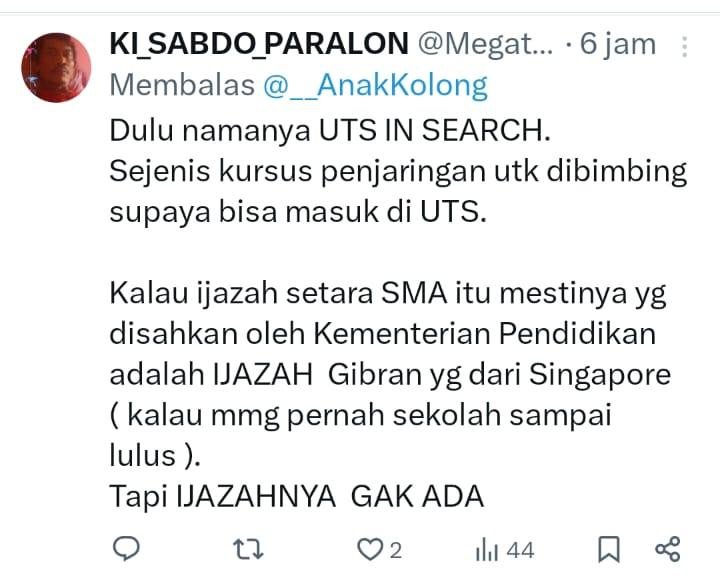Image resolution: width=720 pixels, height=583 pixels.
Task: Open the @__AnakKolong mention link
Action: tap(375, 86)
